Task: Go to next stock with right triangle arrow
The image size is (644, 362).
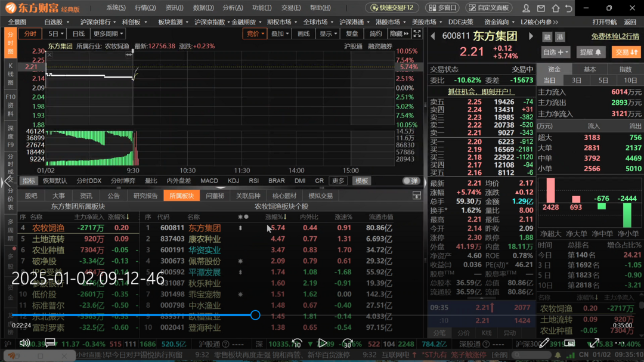Action: click(531, 36)
